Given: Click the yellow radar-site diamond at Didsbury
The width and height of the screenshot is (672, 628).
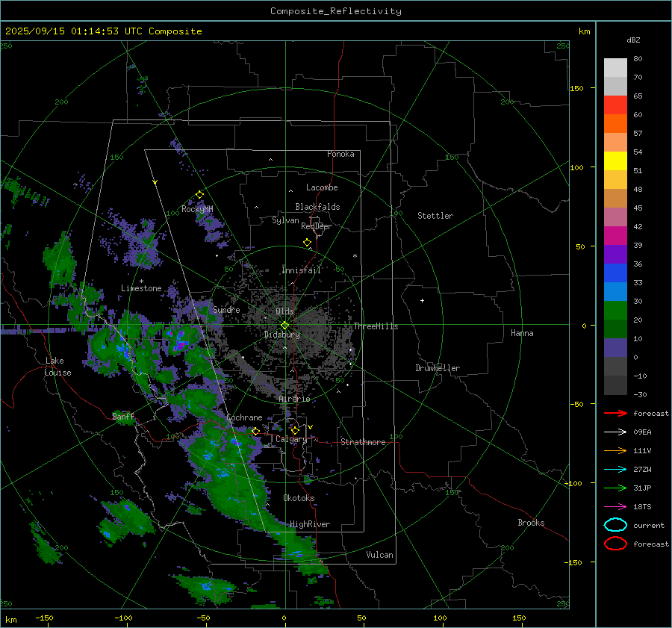Looking at the screenshot, I should click(x=284, y=326).
